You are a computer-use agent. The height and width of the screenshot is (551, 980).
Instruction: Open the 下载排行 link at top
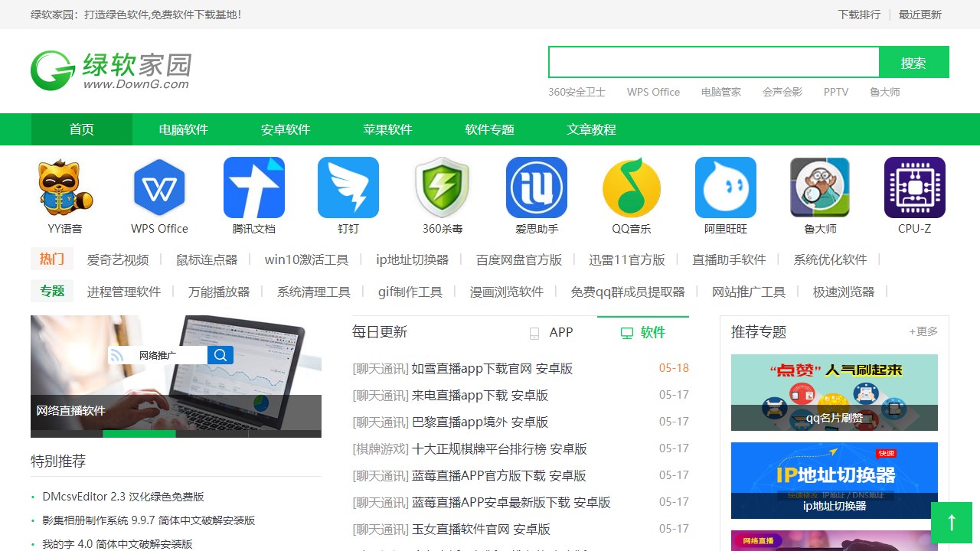coord(859,15)
